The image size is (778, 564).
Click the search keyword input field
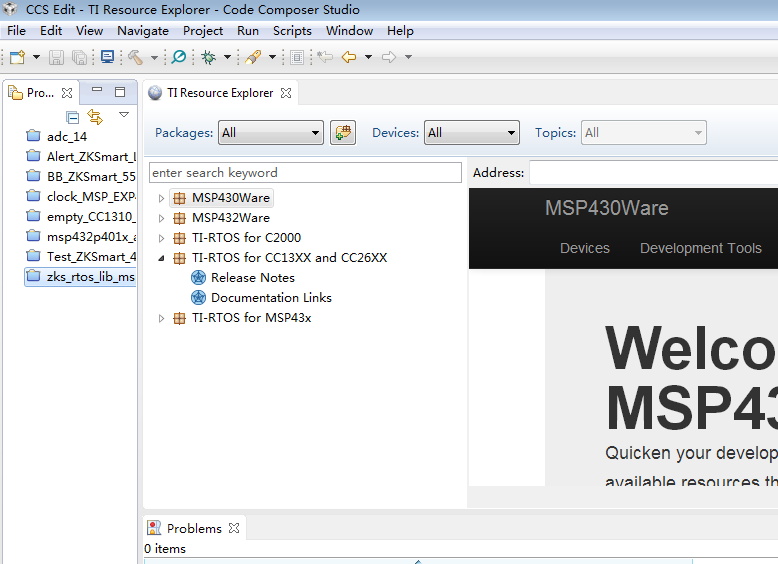(x=305, y=173)
